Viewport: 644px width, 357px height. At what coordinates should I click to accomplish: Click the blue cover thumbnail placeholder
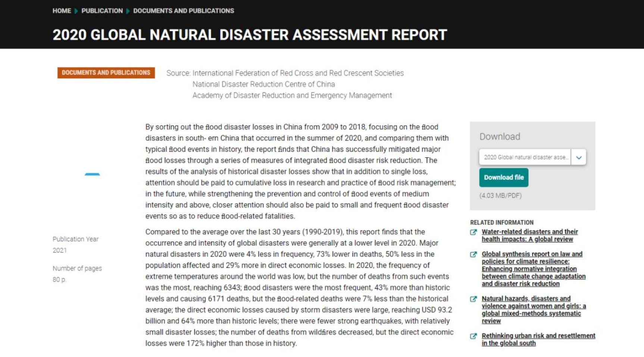pyautogui.click(x=92, y=174)
